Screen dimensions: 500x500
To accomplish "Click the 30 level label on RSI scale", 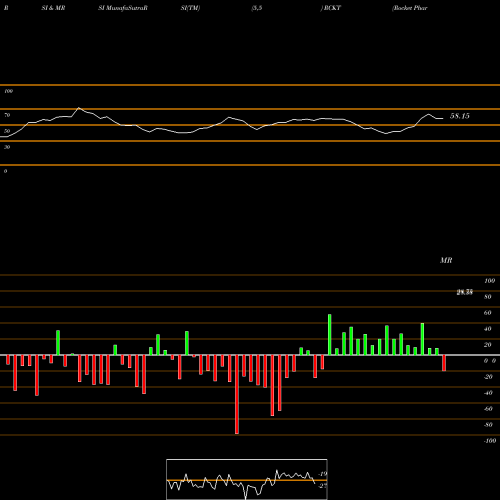I will point(7,147).
